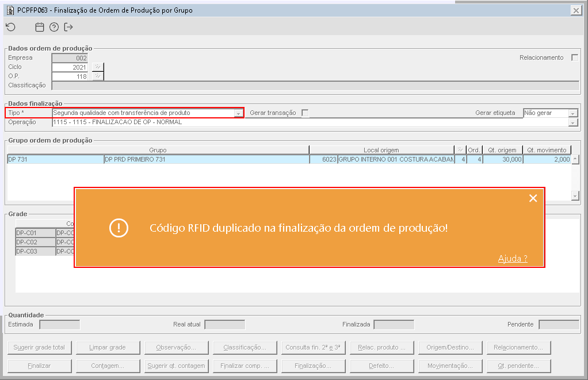Expand the Operação dropdown arrow

tap(572, 122)
